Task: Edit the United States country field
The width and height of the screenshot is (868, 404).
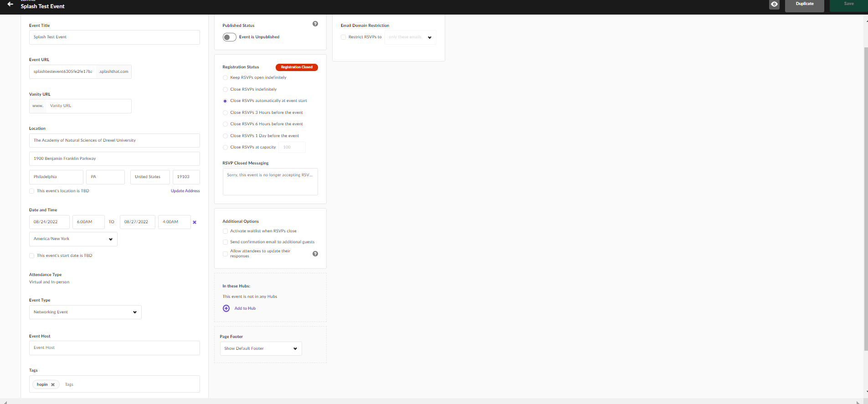Action: [150, 177]
